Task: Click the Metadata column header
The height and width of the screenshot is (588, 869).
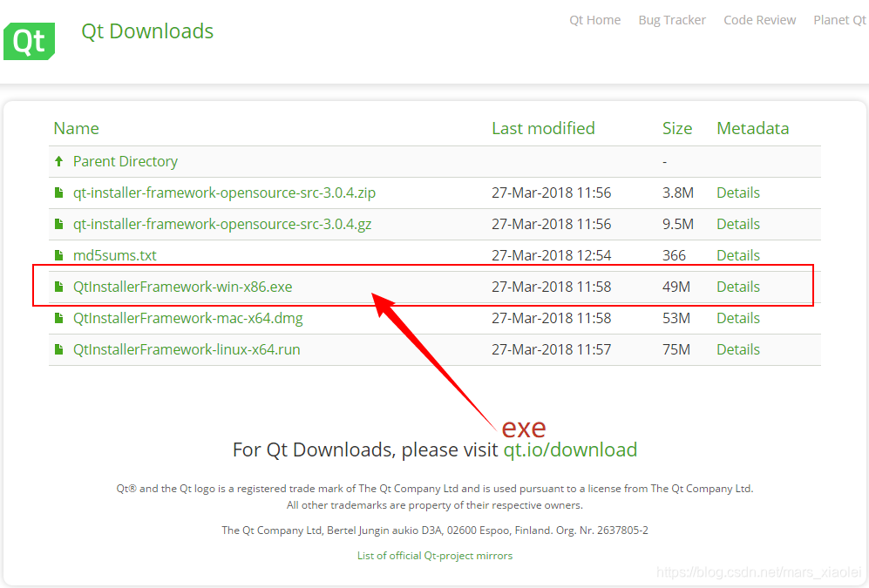Action: pyautogui.click(x=752, y=128)
